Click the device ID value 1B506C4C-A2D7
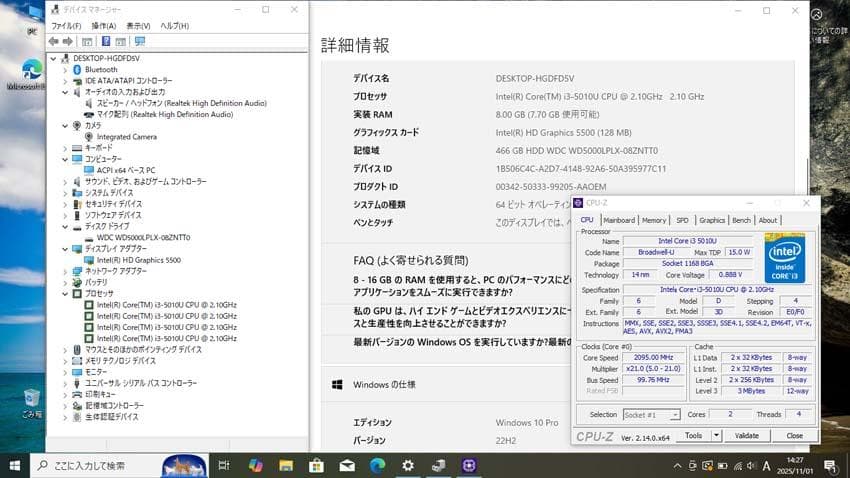 [581, 169]
